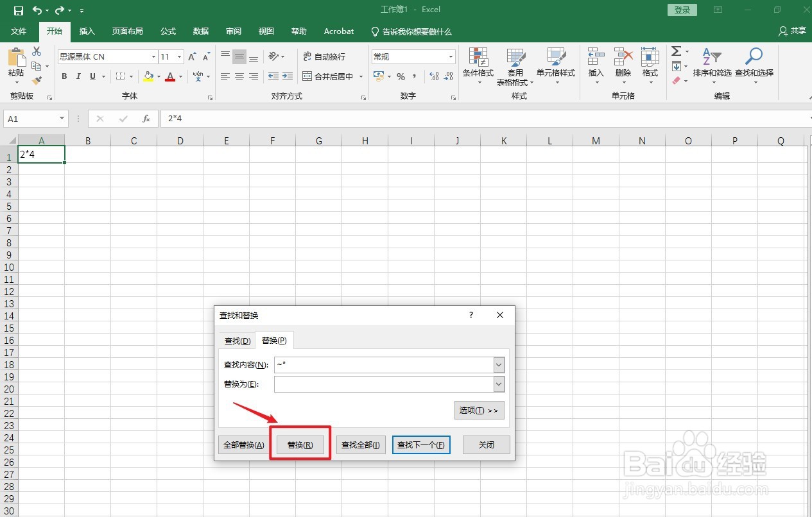
Task: Click 替换(R) button
Action: [300, 445]
